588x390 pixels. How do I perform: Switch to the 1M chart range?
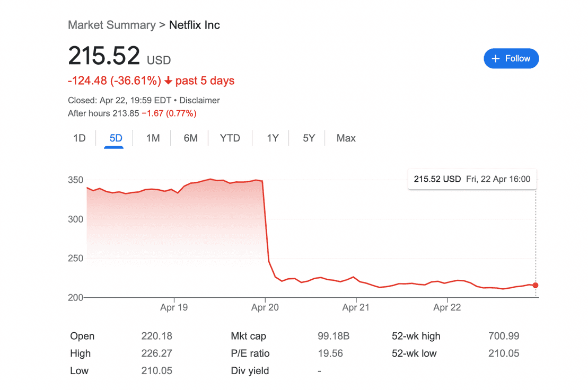tap(153, 138)
